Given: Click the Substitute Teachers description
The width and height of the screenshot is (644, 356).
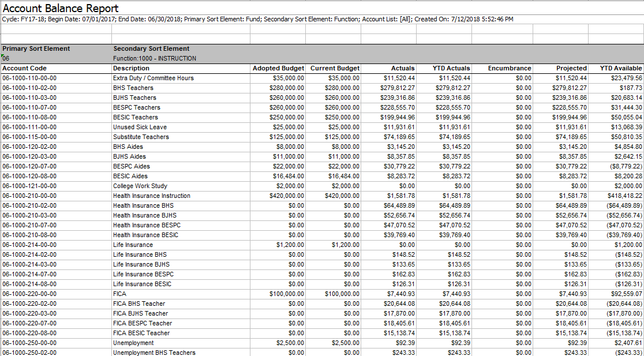Looking at the screenshot, I should pos(141,137).
